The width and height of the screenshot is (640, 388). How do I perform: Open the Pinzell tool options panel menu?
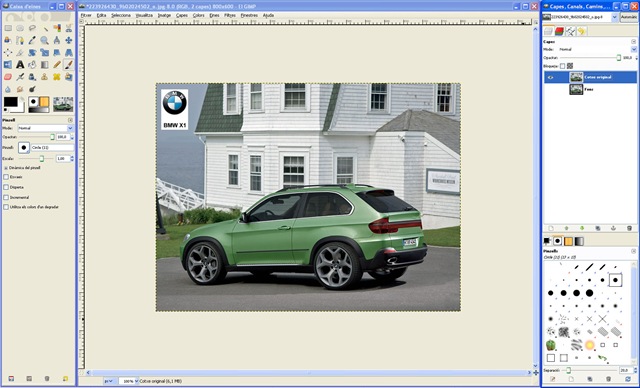pos(70,120)
